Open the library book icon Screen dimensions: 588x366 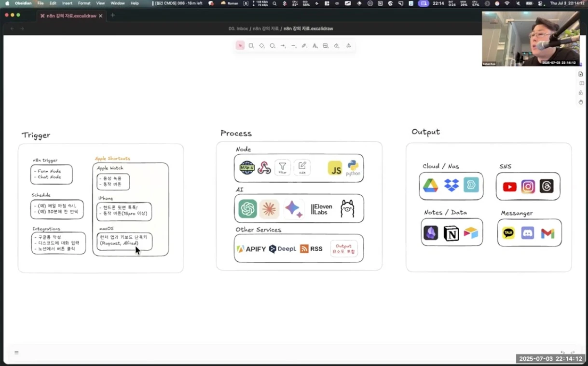(x=581, y=83)
